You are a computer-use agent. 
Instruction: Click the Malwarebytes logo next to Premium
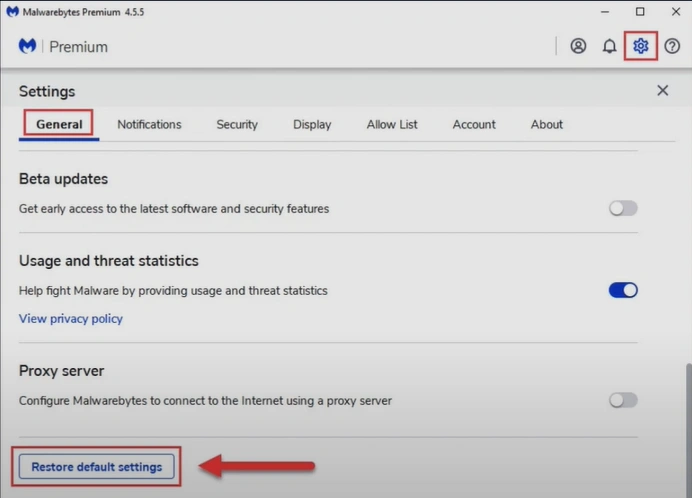[x=27, y=46]
